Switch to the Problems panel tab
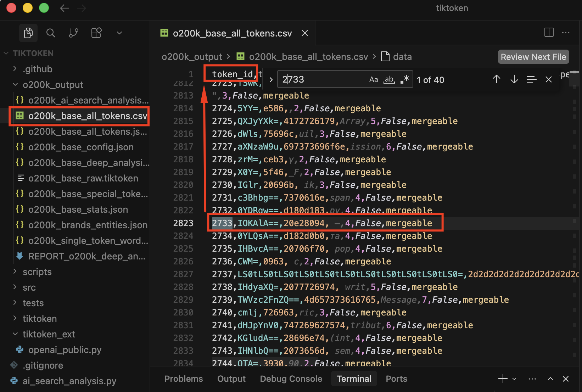 tap(184, 379)
